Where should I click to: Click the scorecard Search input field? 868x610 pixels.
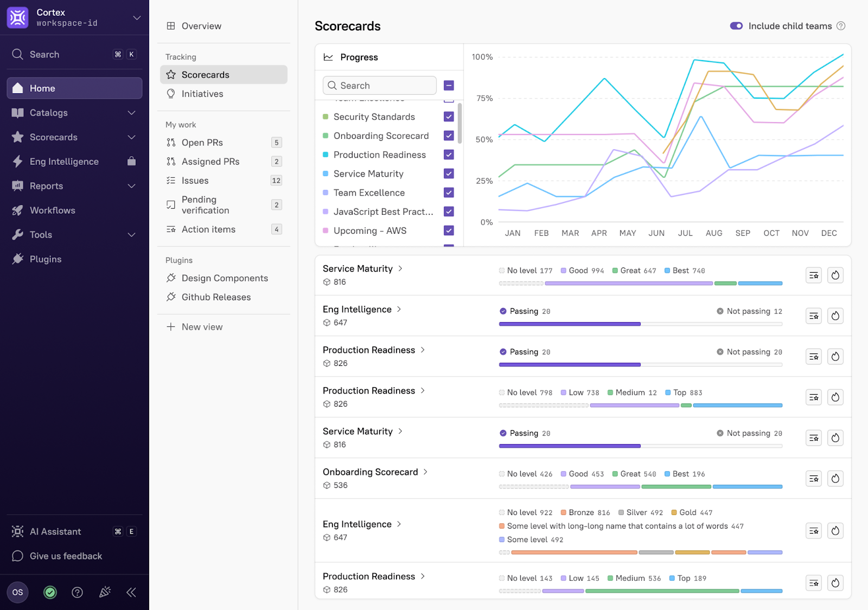(380, 86)
